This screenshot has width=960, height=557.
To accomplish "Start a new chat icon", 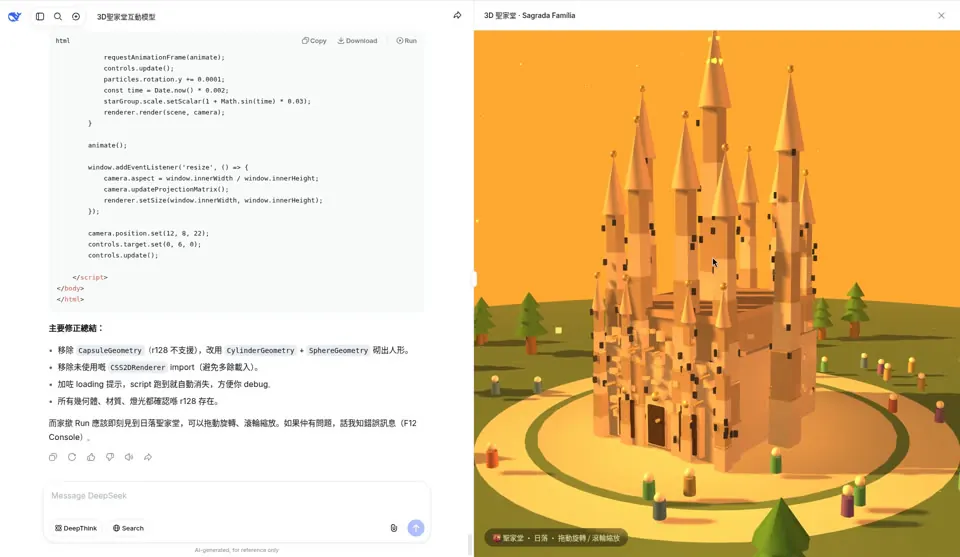I will (76, 17).
